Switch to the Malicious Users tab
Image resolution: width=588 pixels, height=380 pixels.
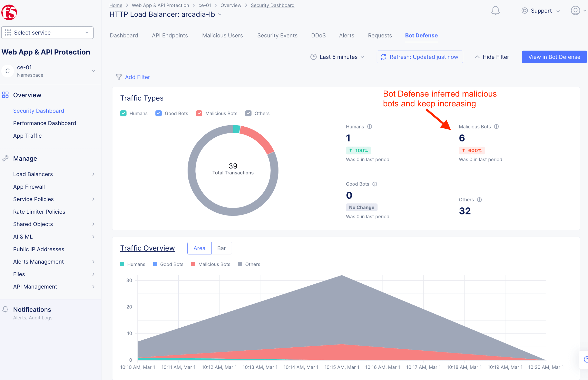[222, 35]
